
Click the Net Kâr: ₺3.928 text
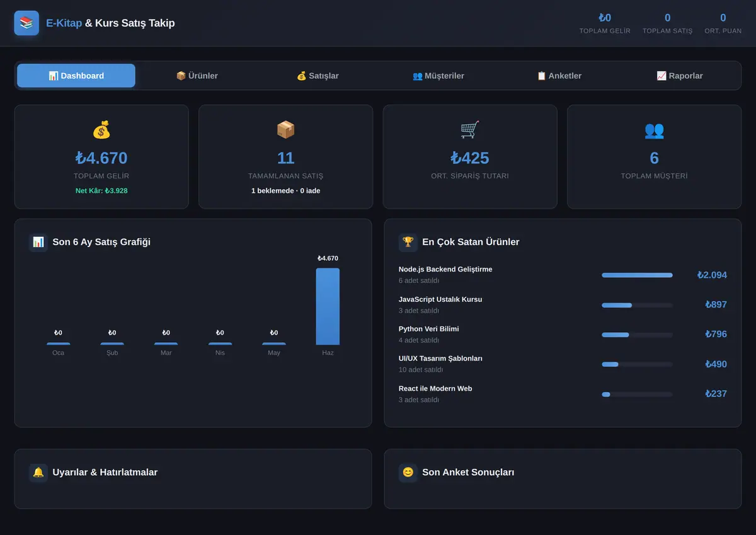(x=101, y=190)
